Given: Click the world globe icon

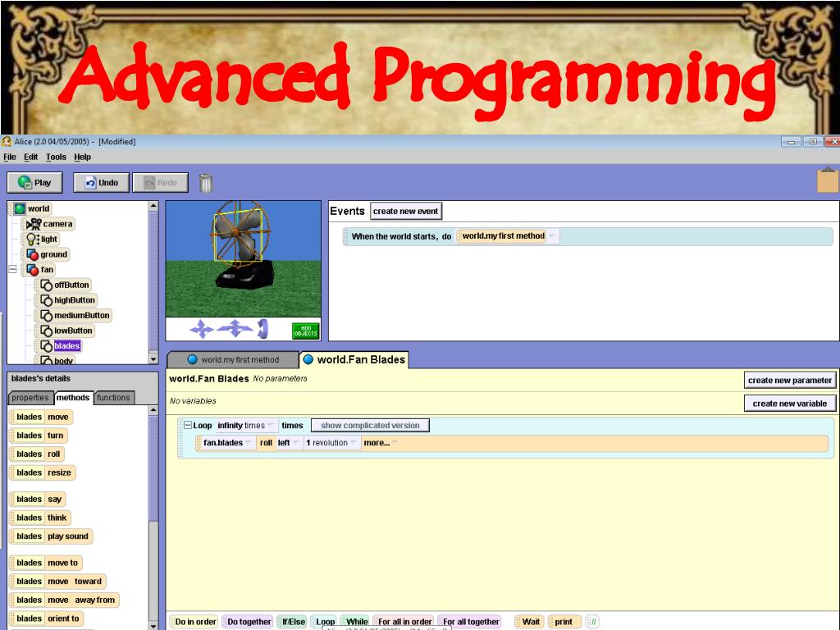Looking at the screenshot, I should pos(20,208).
